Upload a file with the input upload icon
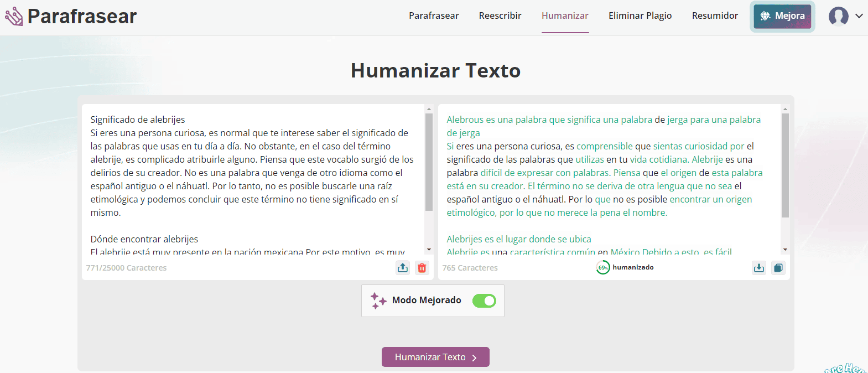The image size is (868, 373). click(403, 268)
